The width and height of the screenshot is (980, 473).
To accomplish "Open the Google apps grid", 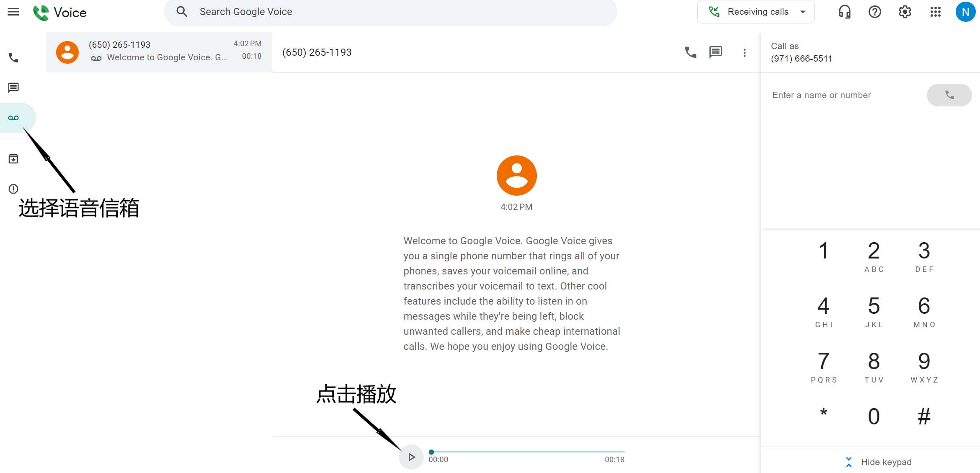I will pos(935,12).
